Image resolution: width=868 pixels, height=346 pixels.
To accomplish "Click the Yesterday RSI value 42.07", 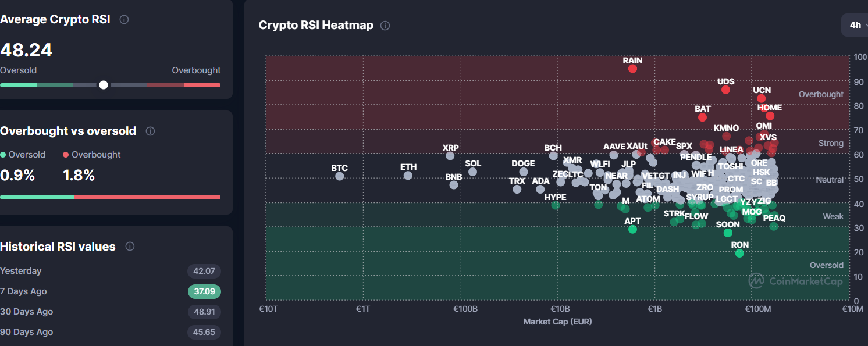I will (204, 271).
